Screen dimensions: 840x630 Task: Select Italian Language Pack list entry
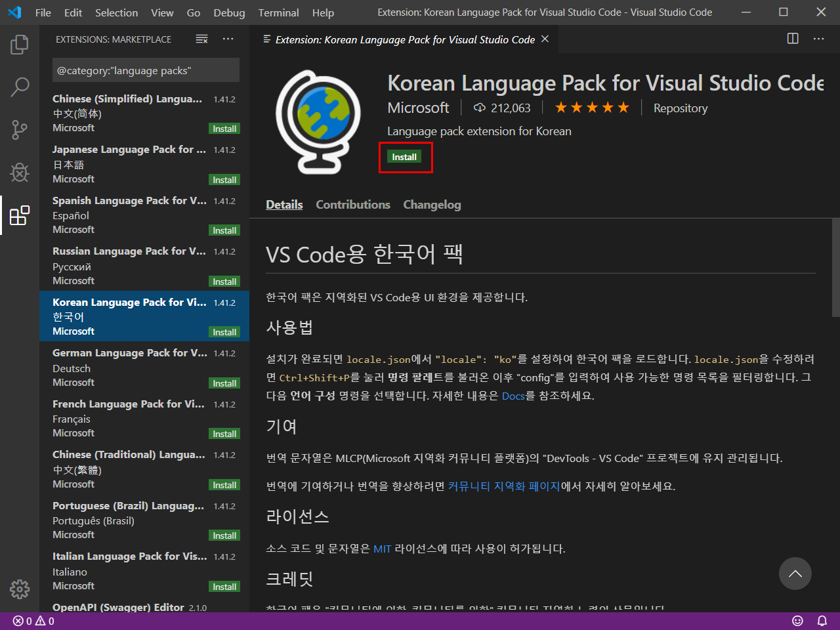point(144,571)
